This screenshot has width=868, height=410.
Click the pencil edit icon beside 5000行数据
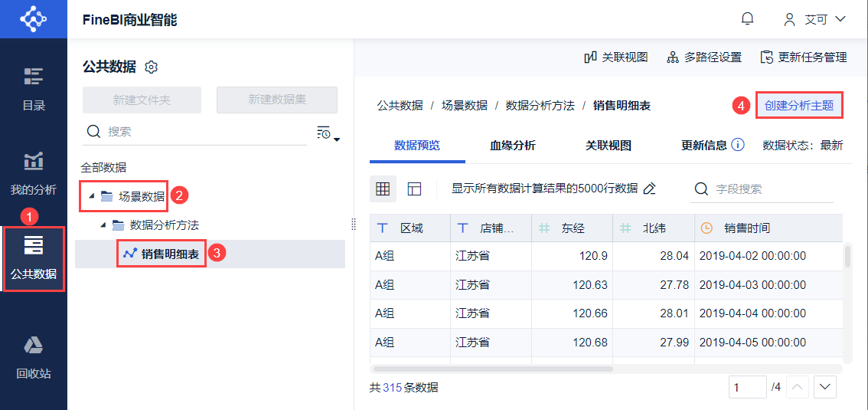click(650, 189)
